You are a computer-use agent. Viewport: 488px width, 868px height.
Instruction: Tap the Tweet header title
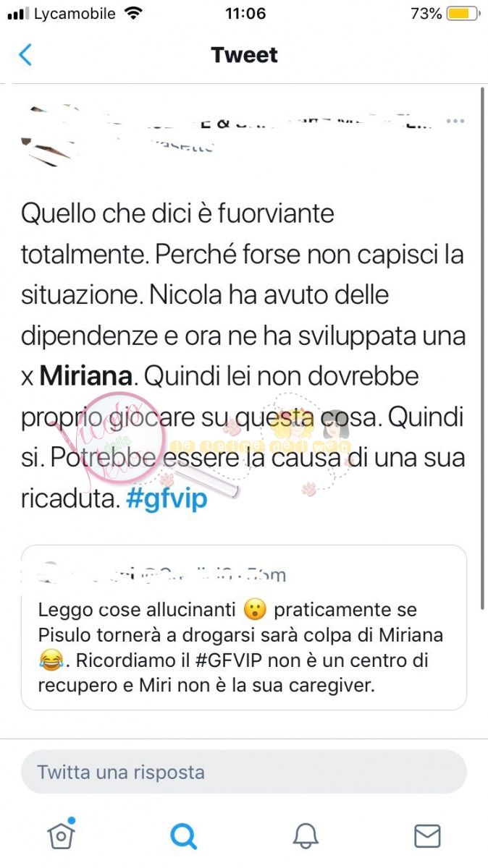(x=244, y=55)
